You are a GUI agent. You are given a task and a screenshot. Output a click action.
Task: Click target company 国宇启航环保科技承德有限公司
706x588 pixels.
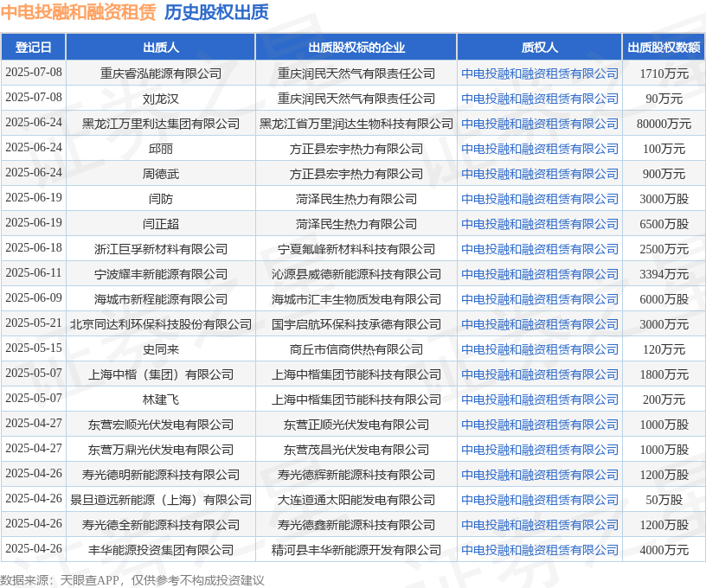tap(356, 324)
